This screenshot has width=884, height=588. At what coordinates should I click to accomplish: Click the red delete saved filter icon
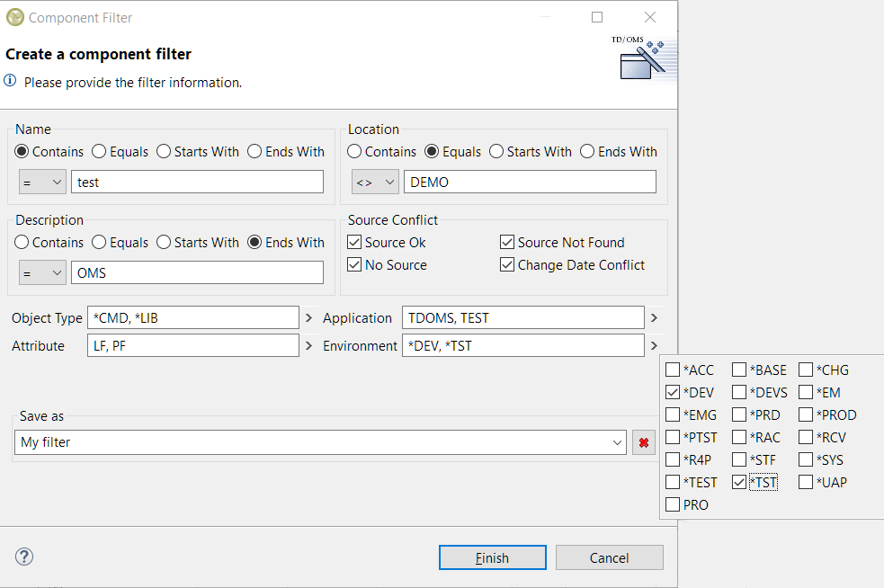pyautogui.click(x=643, y=442)
